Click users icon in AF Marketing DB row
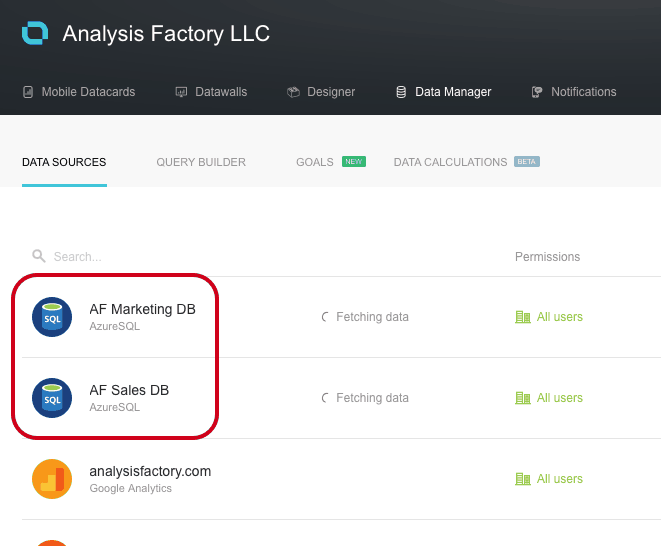Viewport: 661px width, 546px height. pos(522,317)
